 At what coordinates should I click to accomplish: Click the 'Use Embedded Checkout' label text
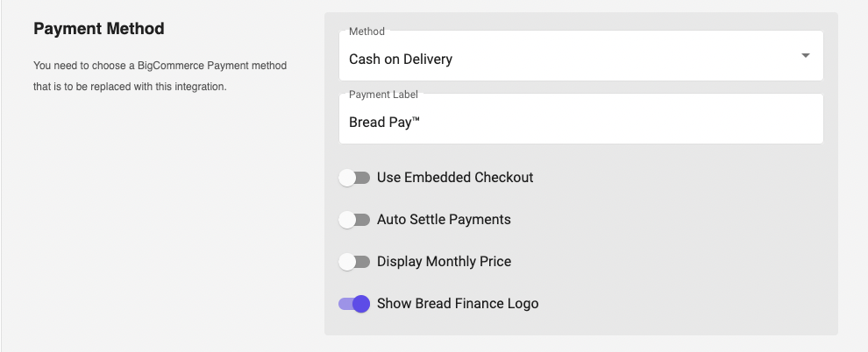(455, 178)
